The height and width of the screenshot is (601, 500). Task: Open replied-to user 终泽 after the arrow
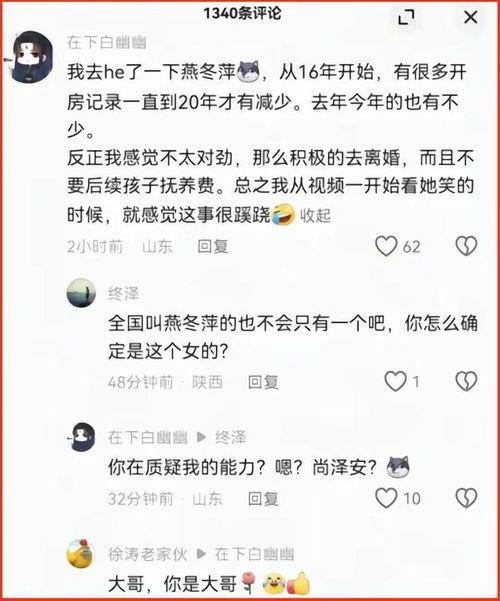click(230, 437)
